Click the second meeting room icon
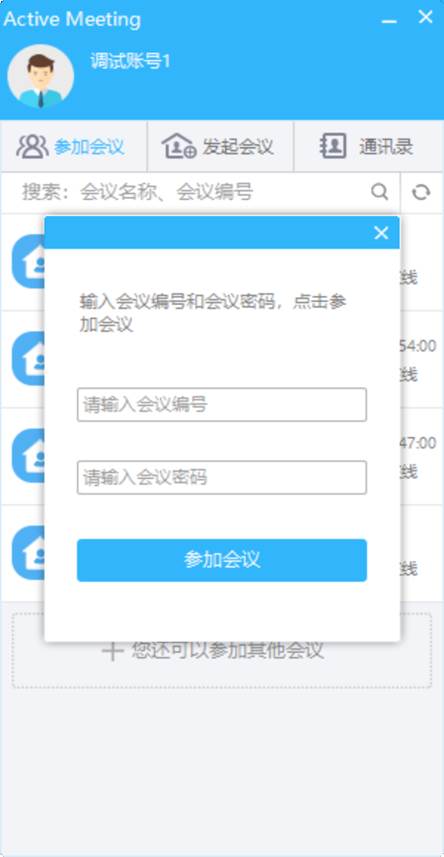The image size is (444, 857). 28,359
